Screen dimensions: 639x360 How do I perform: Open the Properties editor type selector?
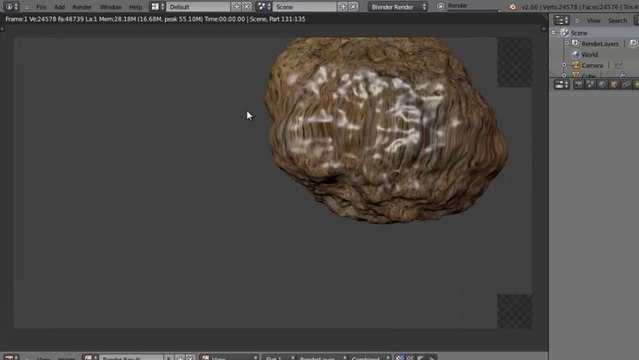pos(562,84)
